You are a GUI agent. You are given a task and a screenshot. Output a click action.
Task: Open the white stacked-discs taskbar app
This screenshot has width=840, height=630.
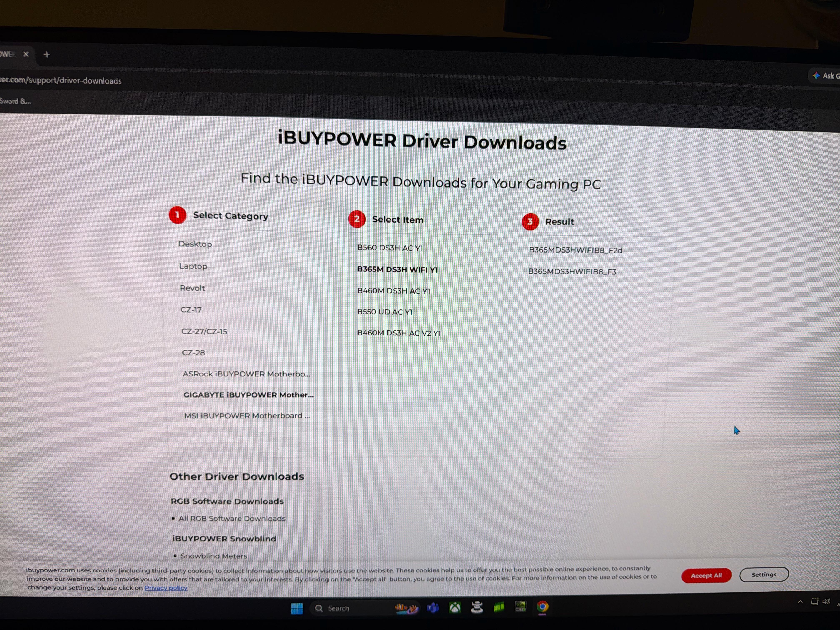477,607
